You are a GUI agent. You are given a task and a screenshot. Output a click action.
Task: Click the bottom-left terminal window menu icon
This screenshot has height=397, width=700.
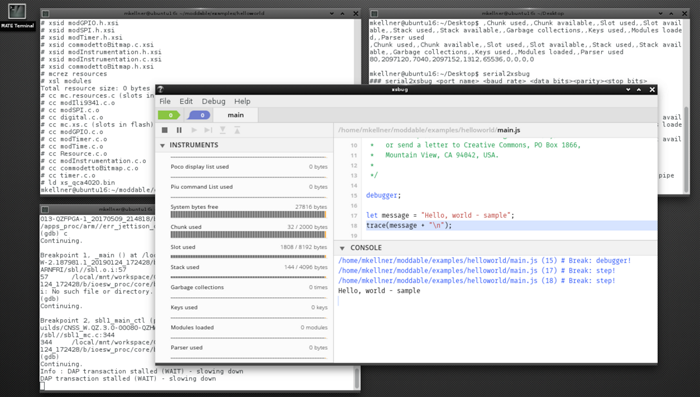click(45, 209)
